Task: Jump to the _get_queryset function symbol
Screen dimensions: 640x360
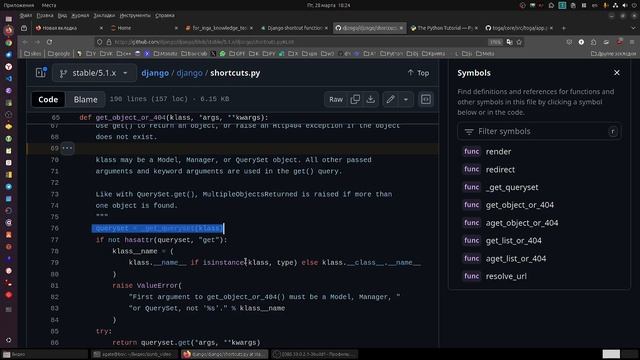Action: (x=512, y=187)
